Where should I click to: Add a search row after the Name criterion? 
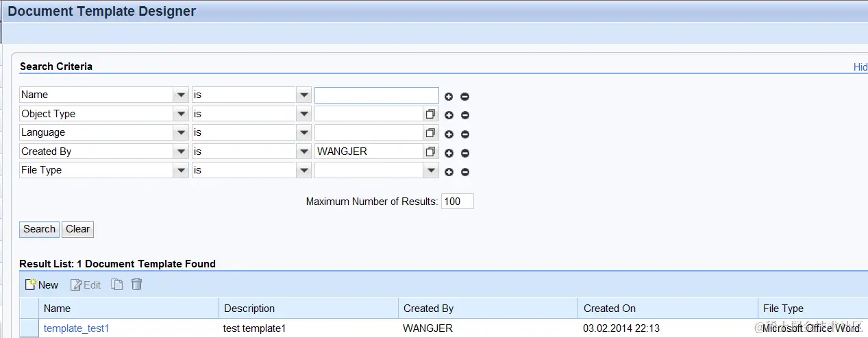point(449,97)
